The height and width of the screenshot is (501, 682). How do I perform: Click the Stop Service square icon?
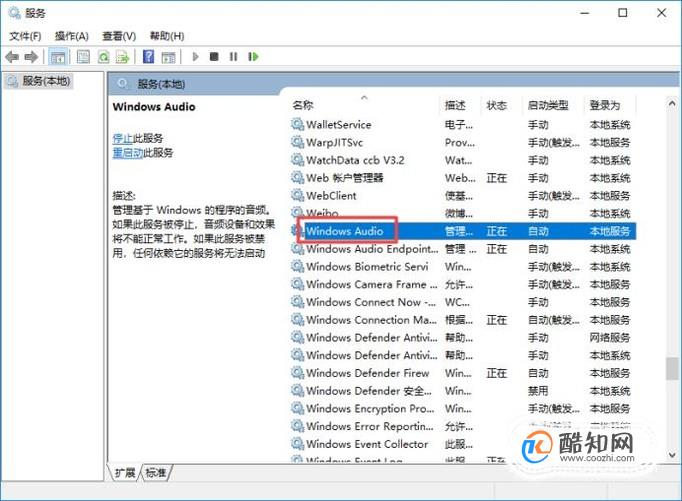tap(214, 57)
